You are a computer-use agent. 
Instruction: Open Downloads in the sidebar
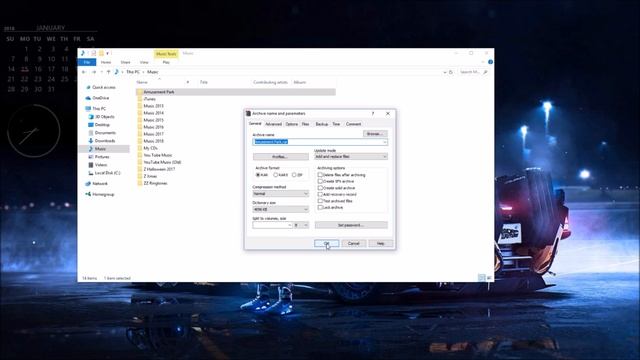point(104,141)
